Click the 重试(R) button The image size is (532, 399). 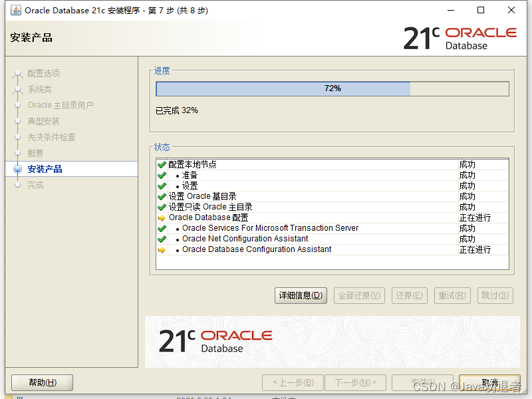pyautogui.click(x=452, y=295)
